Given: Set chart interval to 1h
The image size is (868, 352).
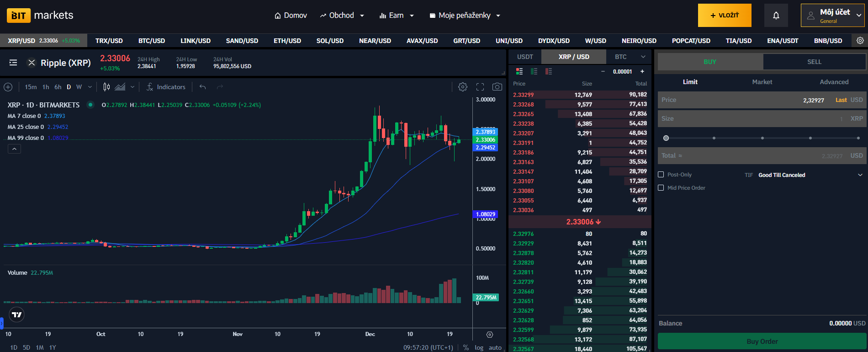Looking at the screenshot, I should [46, 87].
